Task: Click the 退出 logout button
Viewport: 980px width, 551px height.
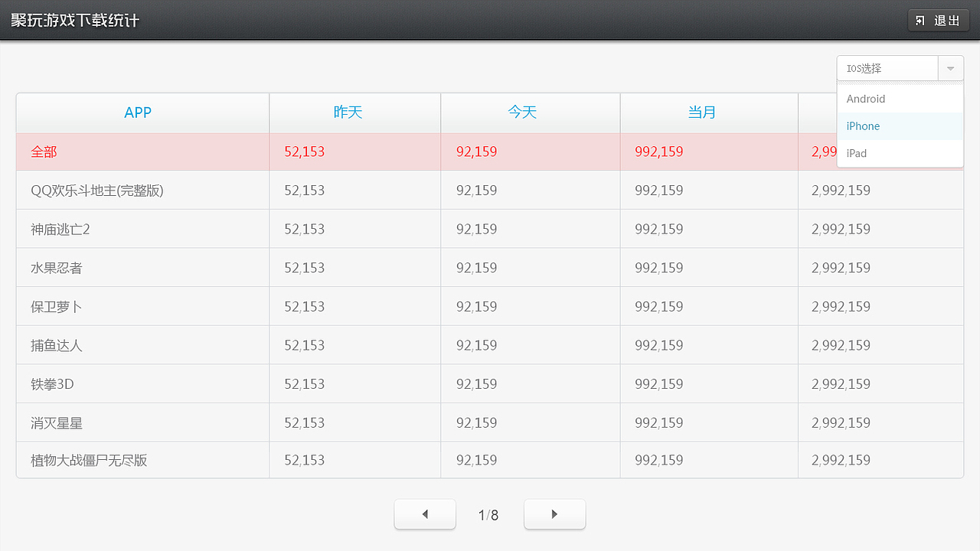Action: point(938,21)
